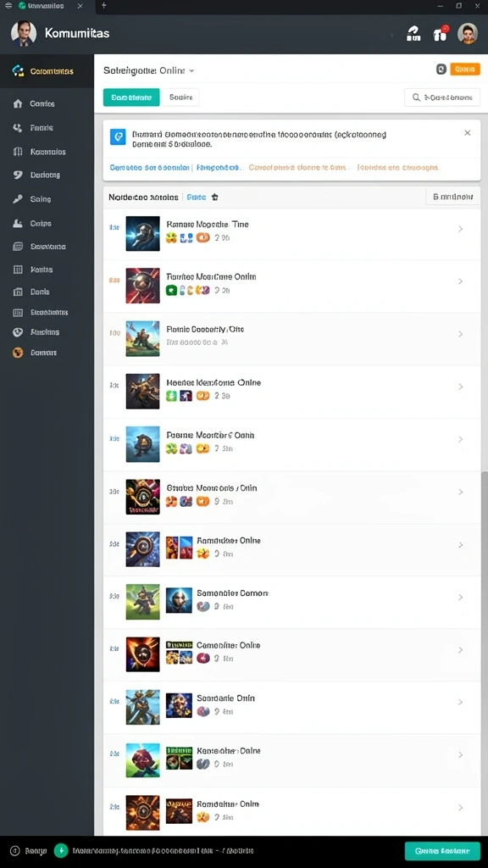Expand chevron on Somondier Domon row
The width and height of the screenshot is (488, 868).
pyautogui.click(x=460, y=598)
